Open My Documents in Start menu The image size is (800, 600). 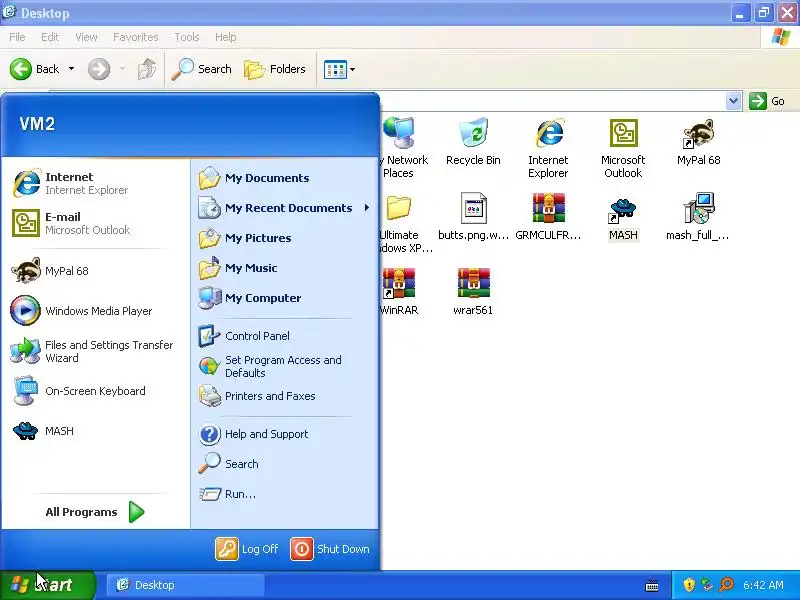[x=285, y=178]
